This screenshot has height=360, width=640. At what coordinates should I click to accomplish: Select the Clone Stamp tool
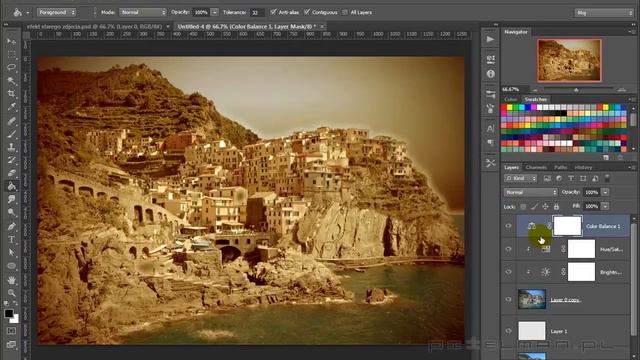click(x=11, y=147)
